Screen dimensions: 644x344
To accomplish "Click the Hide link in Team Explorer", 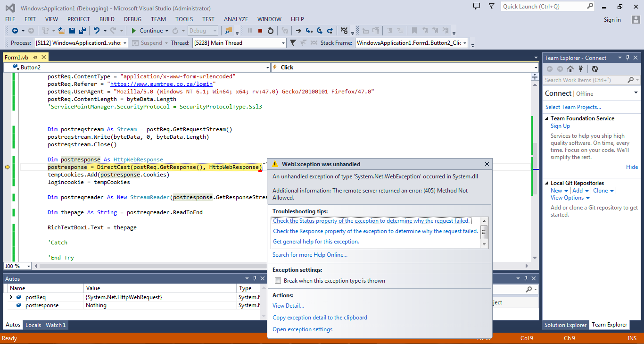I will point(632,167).
